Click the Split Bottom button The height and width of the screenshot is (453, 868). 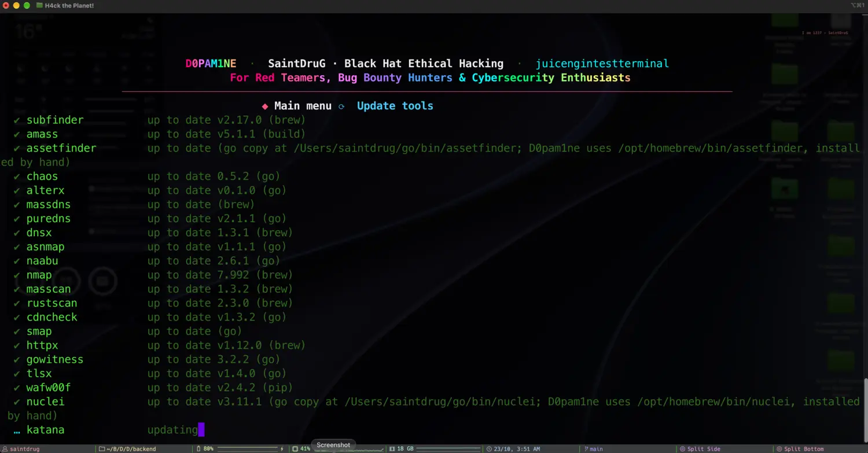pos(800,449)
